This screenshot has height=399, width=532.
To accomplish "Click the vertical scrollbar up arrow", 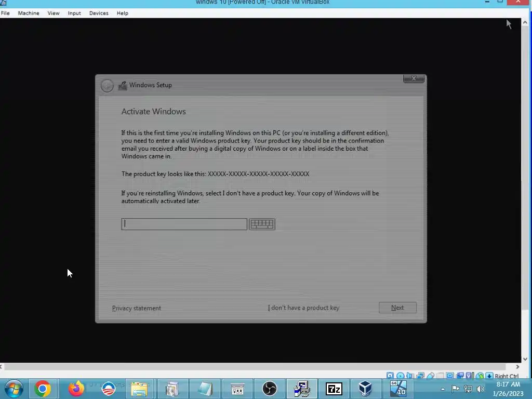I will [525, 22].
